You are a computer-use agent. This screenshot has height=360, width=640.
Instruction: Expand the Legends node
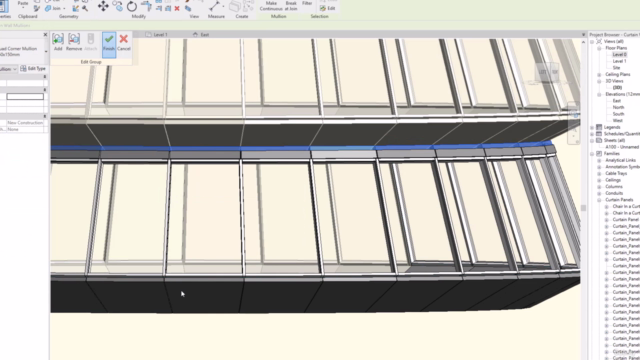coord(592,127)
